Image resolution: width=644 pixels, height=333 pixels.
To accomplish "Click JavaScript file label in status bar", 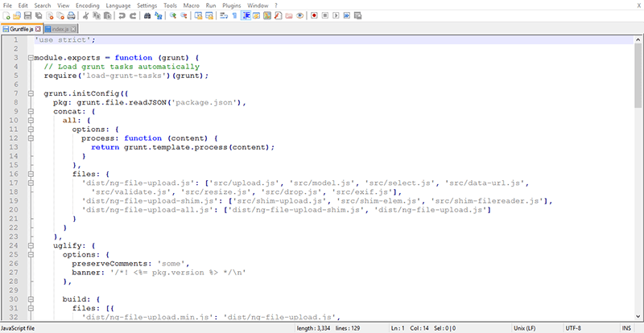I will [x=18, y=328].
